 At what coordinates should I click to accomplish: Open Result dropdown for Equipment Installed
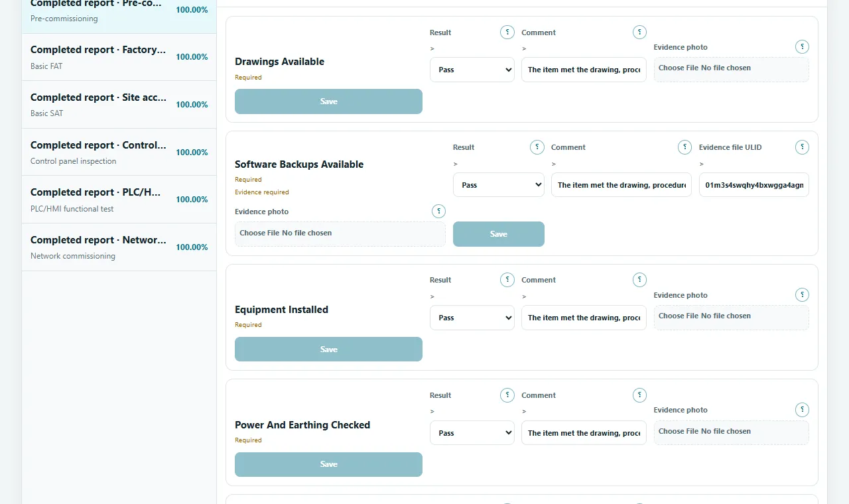pos(472,318)
